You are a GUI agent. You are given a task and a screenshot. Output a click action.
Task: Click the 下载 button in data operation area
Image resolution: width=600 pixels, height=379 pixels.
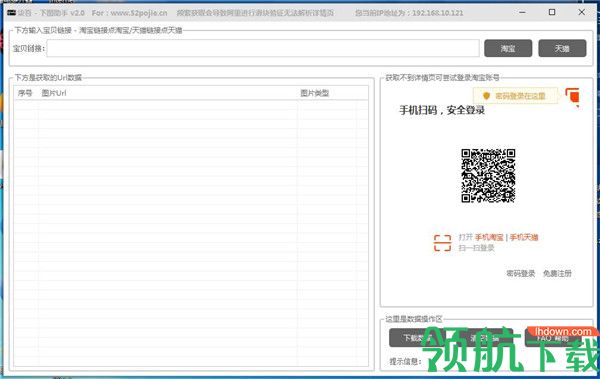(x=417, y=338)
